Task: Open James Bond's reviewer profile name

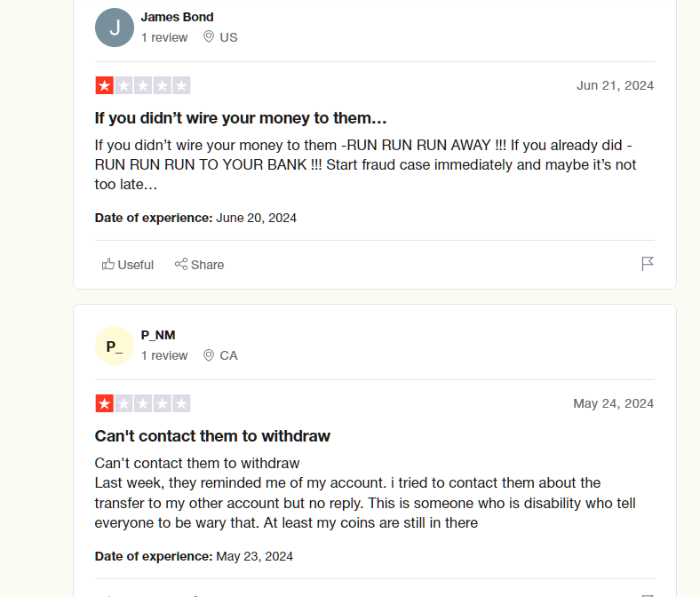Action: coord(177,17)
